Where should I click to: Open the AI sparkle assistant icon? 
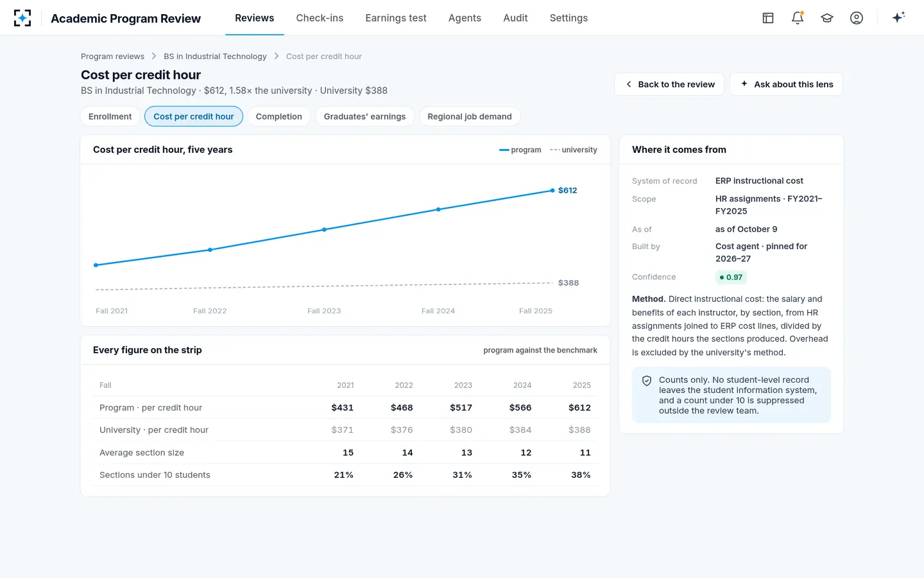pos(898,17)
